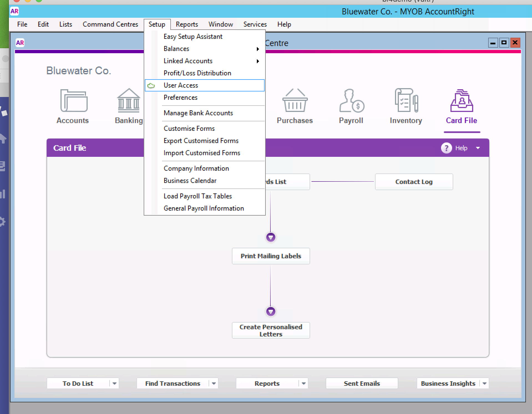This screenshot has height=414, width=532.
Task: Open the To Do List dropdown arrow
Action: tap(114, 384)
